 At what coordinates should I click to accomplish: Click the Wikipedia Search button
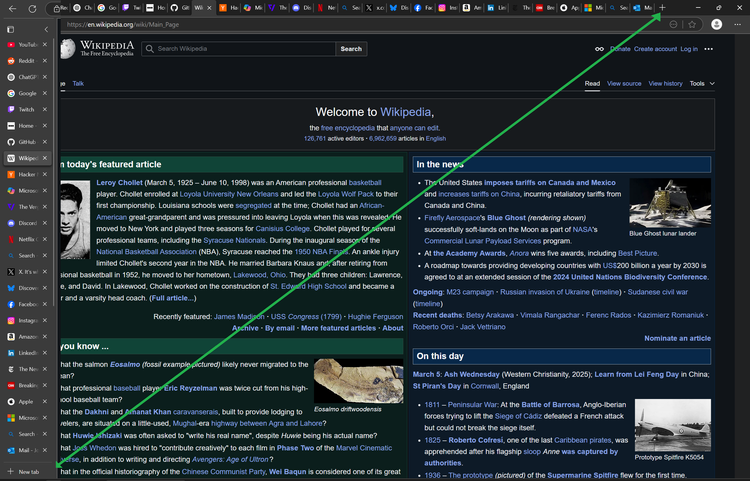click(x=351, y=49)
